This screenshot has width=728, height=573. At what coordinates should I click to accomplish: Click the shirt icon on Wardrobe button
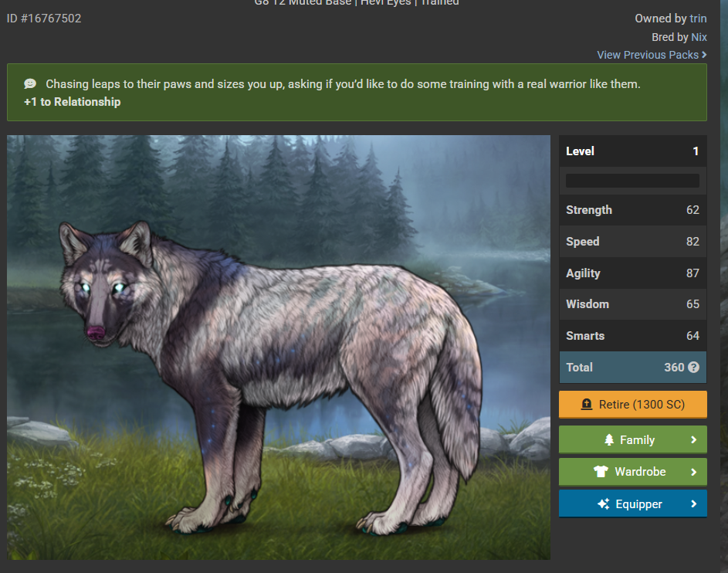point(601,471)
